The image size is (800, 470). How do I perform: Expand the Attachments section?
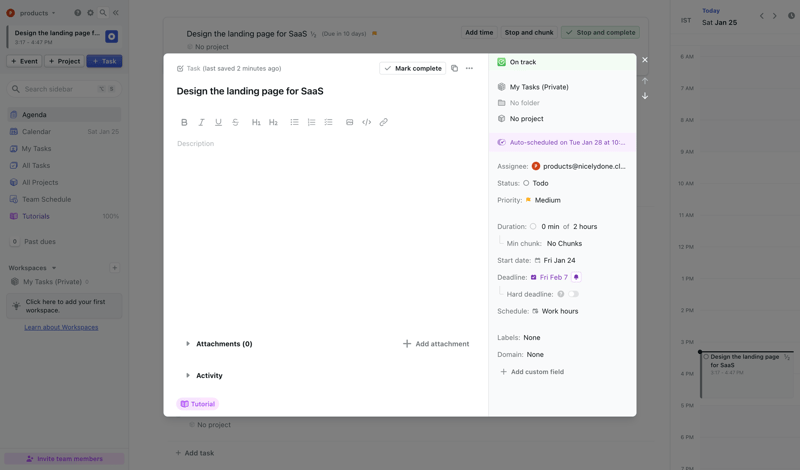coord(188,344)
